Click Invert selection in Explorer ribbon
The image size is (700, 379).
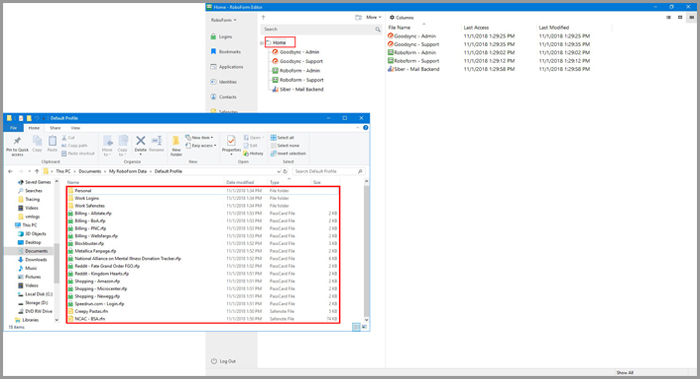pyautogui.click(x=288, y=154)
